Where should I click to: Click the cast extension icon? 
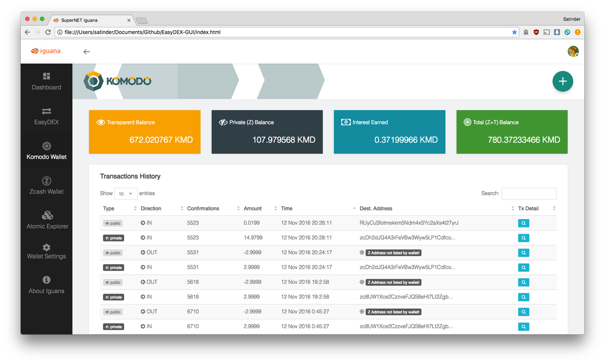tap(547, 32)
